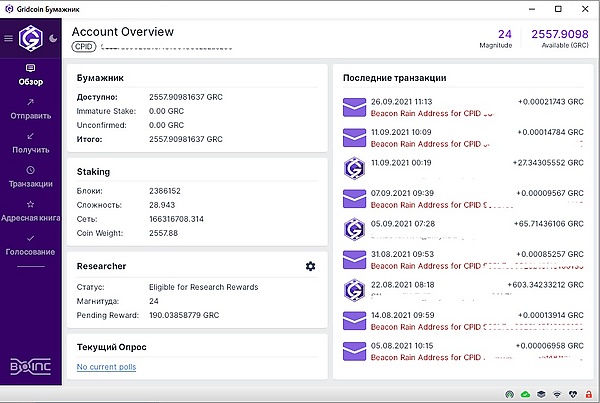Click the green cloud sync status icon
The width and height of the screenshot is (600, 403).
pyautogui.click(x=525, y=394)
